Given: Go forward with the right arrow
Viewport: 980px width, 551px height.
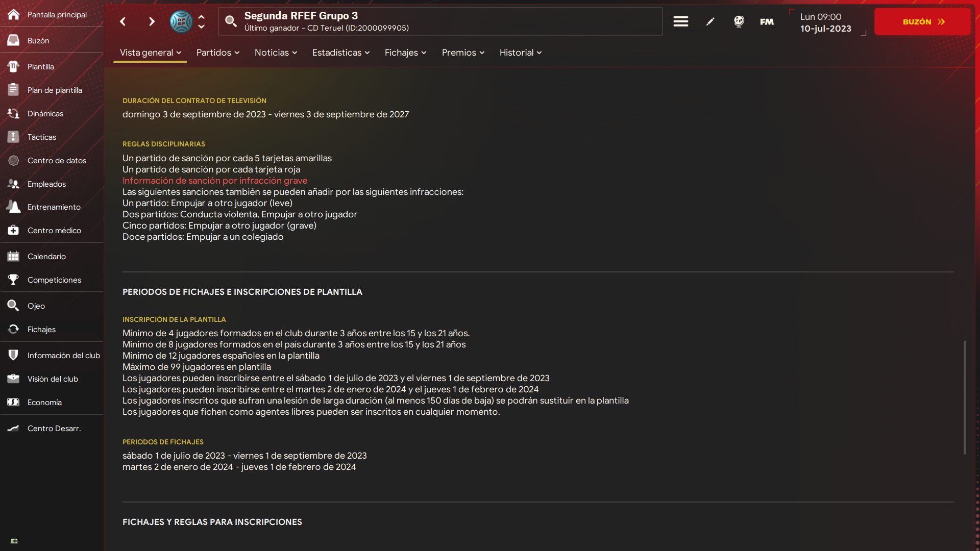Looking at the screenshot, I should coord(152,21).
